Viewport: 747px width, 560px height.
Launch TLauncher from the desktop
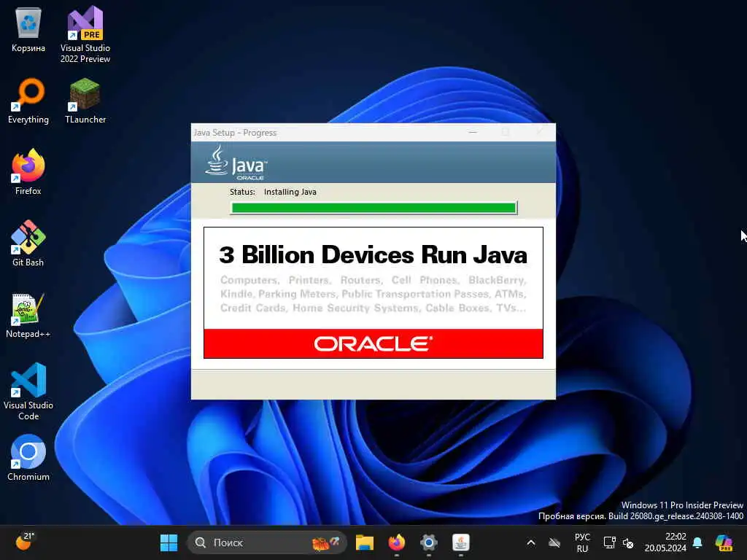pos(85,101)
